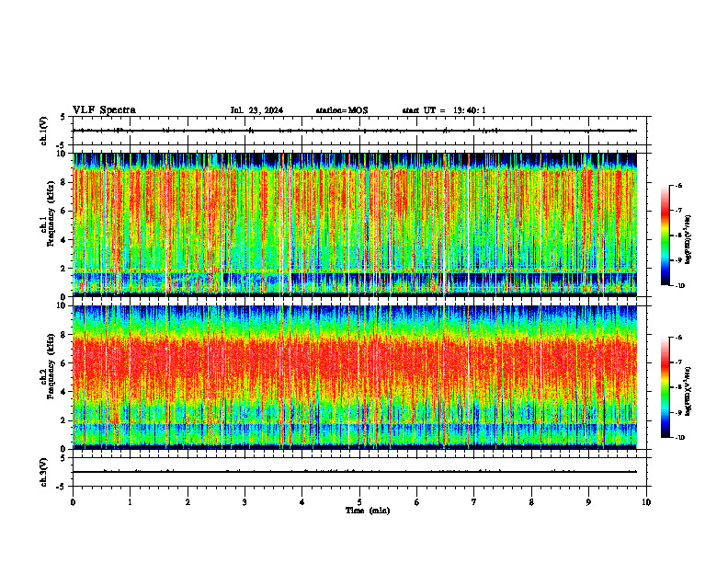This screenshot has height=563, width=728.
Task: Click time axis tick label "2"
Action: tap(188, 502)
